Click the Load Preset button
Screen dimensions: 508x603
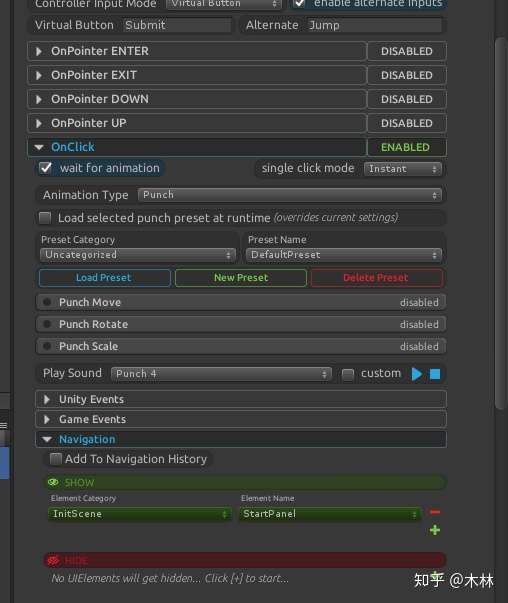click(105, 278)
